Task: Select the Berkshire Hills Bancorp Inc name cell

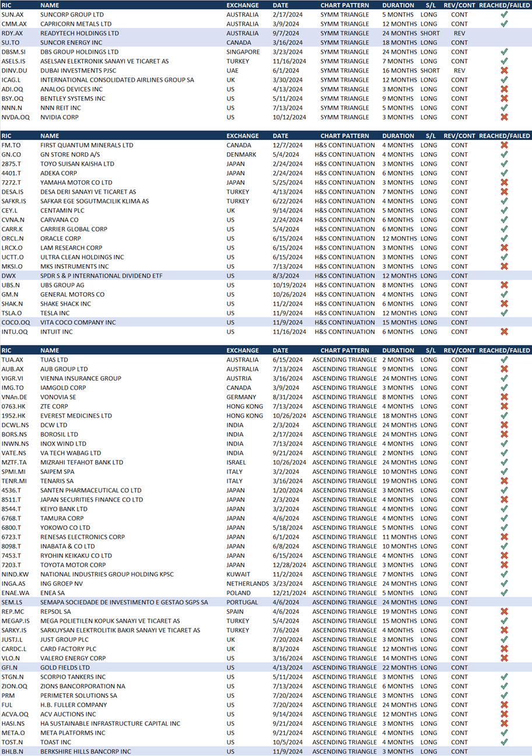Action: tap(85, 752)
